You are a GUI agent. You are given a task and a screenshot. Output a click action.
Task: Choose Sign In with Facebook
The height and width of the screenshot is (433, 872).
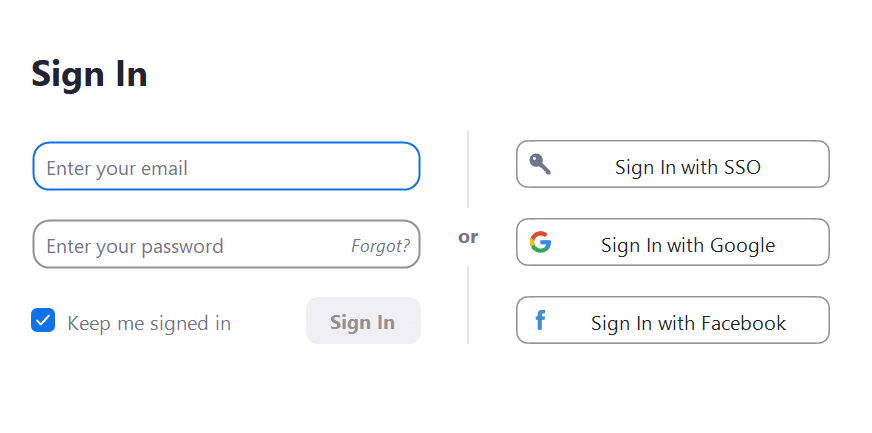click(x=673, y=320)
